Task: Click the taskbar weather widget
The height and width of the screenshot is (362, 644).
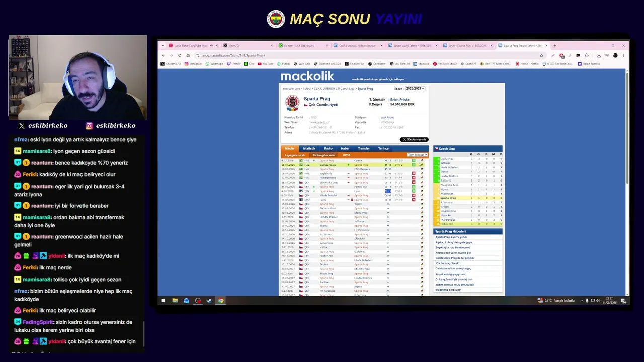Action: point(556,301)
